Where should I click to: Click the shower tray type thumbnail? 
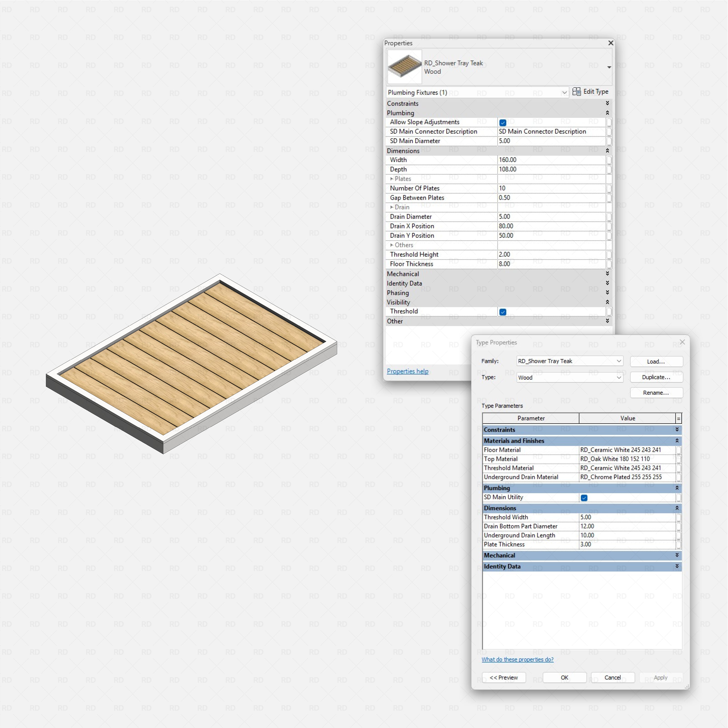(x=404, y=67)
